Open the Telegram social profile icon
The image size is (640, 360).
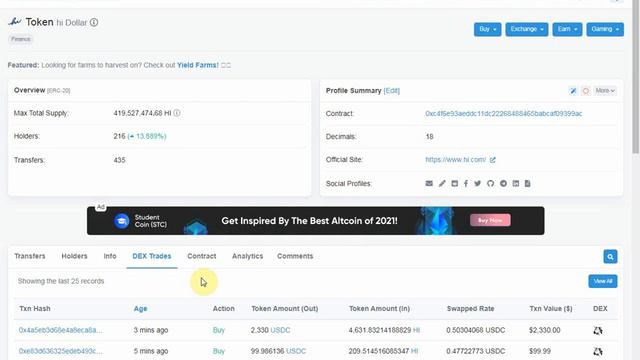(x=503, y=184)
